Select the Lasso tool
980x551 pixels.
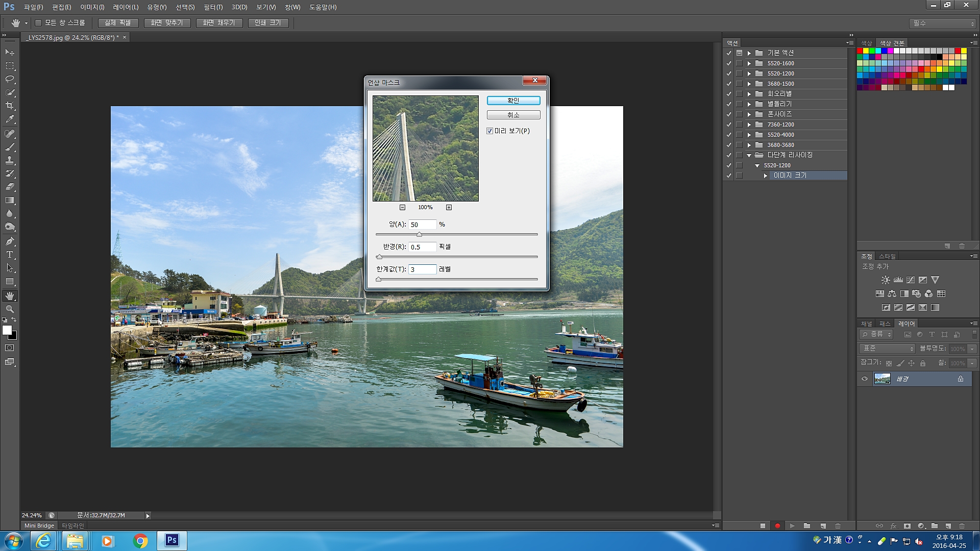click(10, 79)
